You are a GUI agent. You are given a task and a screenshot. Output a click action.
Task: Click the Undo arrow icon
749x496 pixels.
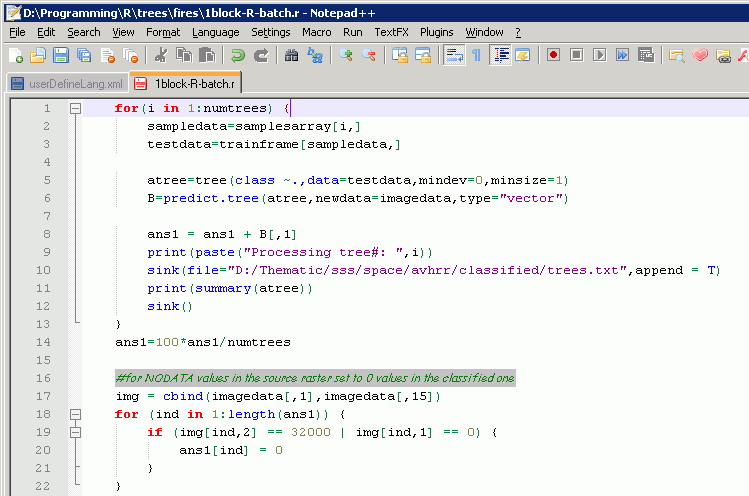pyautogui.click(x=238, y=55)
